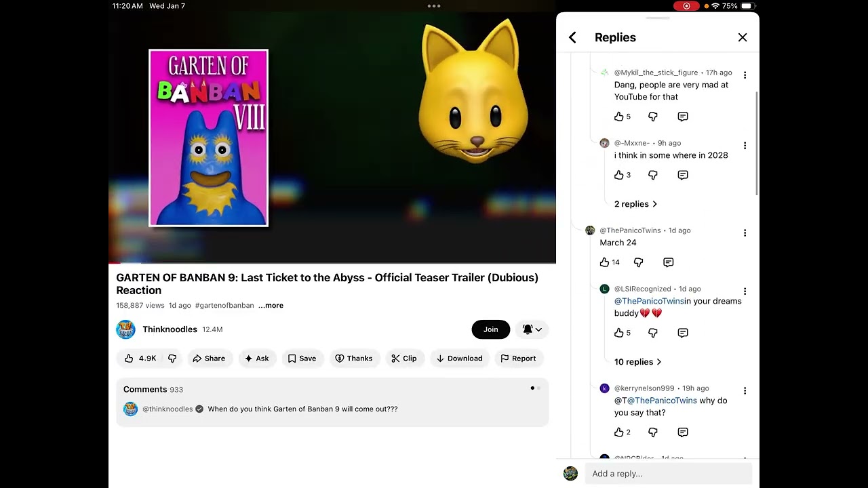Viewport: 868px width, 488px height.
Task: Open ThePanicoTwins profile avatar
Action: pyautogui.click(x=590, y=230)
